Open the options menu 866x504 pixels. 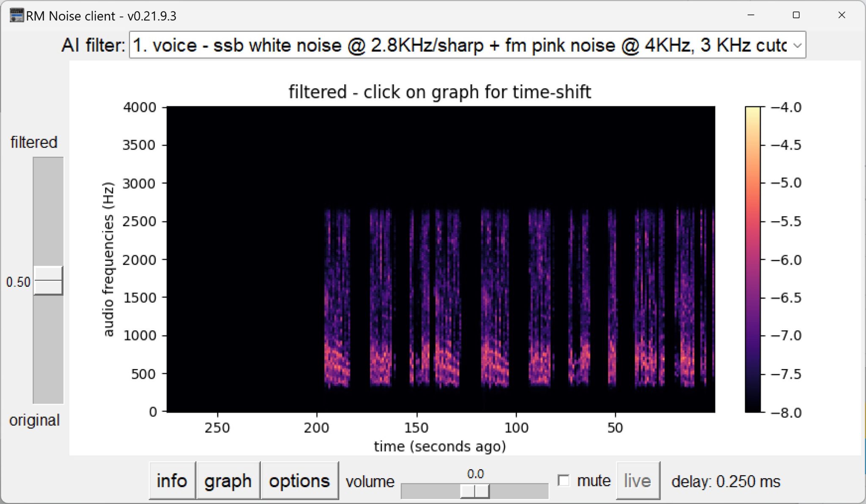pos(299,480)
